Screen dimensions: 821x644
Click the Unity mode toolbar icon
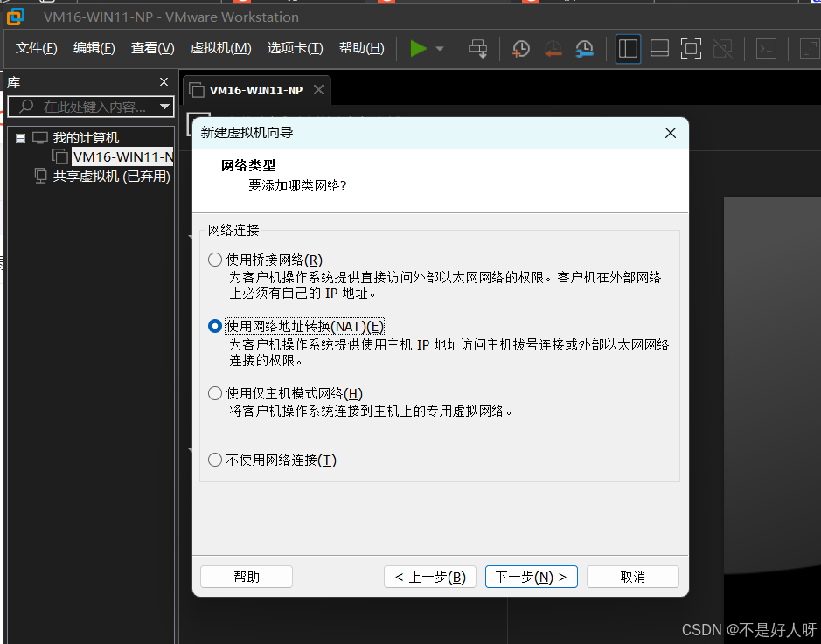coord(722,49)
